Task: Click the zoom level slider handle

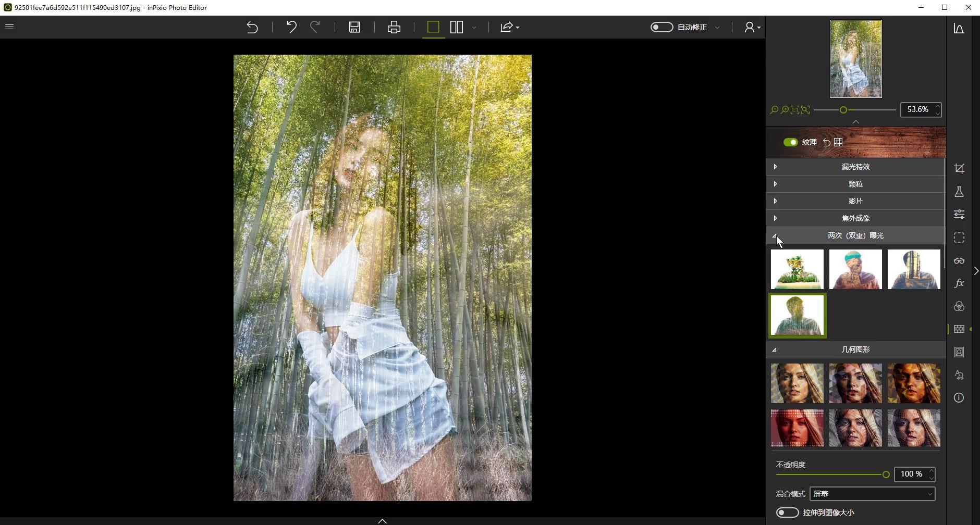Action: click(843, 110)
